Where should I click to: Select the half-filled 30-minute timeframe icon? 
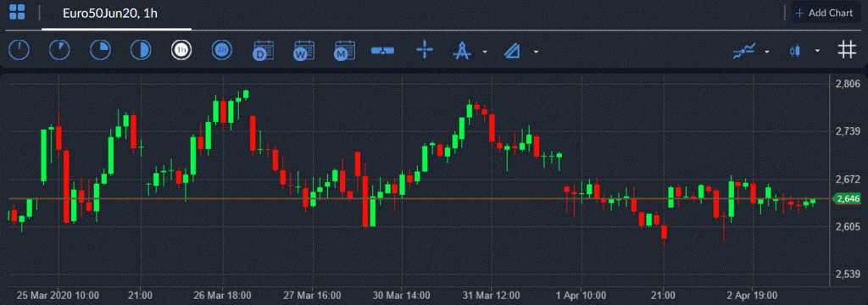click(x=141, y=50)
